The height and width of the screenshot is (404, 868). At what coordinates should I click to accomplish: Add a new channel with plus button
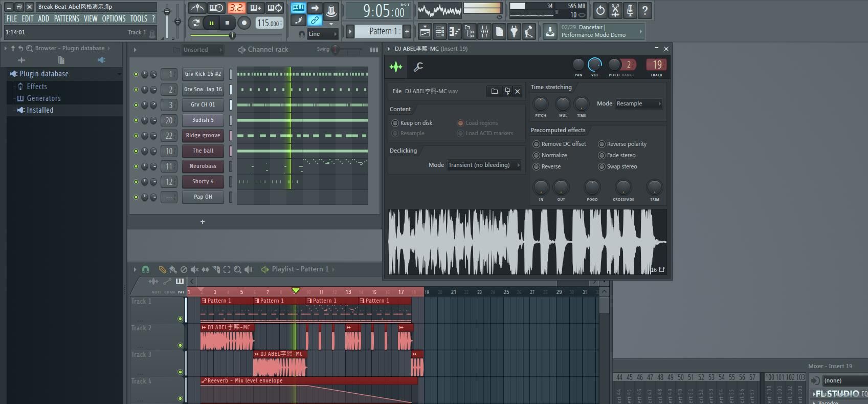point(203,222)
